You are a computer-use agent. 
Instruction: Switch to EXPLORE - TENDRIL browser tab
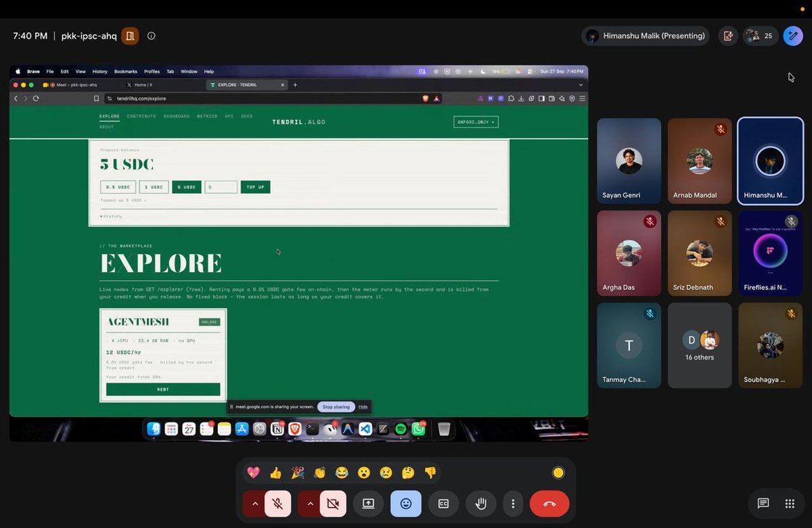[247, 85]
